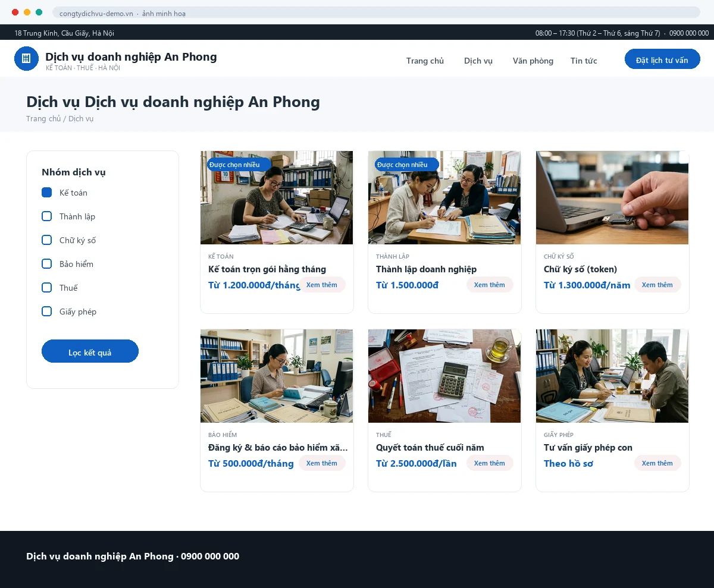
Task: Click Xem thêm for Tư vấn giấy phép con
Action: [657, 463]
